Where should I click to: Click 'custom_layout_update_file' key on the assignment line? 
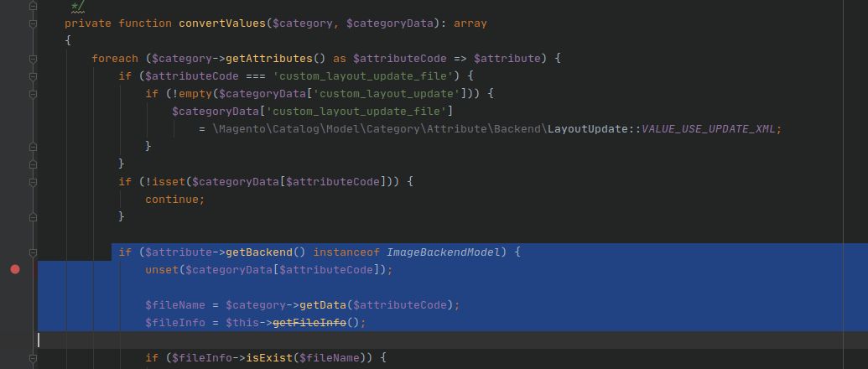point(357,112)
